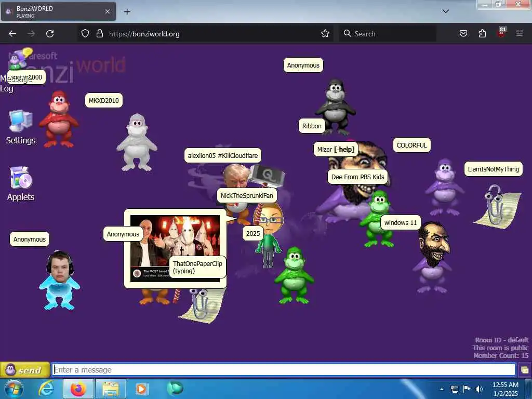Click the Dee From PBS Kids name tag
Image resolution: width=532 pixels, height=399 pixels.
[357, 177]
